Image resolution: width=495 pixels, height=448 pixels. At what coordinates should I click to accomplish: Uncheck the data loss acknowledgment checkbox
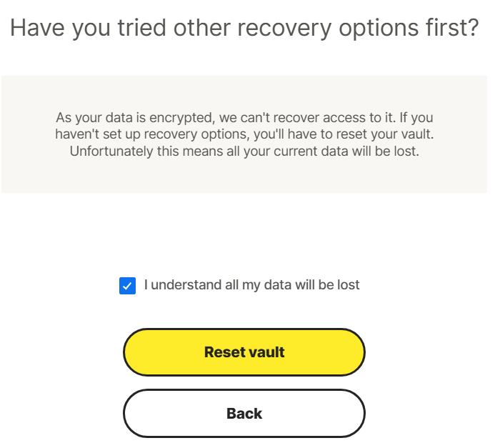coord(127,286)
